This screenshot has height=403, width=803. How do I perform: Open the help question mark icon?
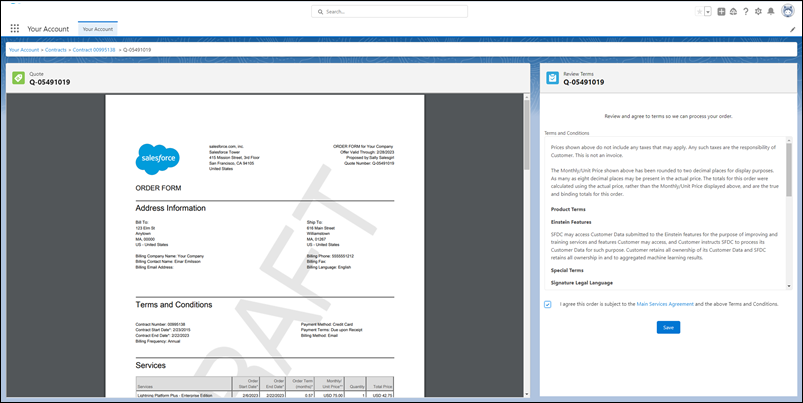[x=746, y=11]
